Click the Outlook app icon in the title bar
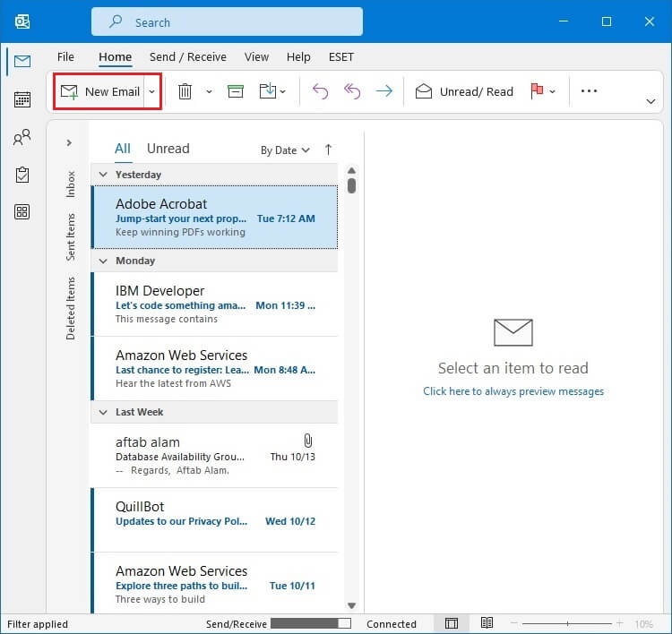This screenshot has height=634, width=672. [22, 21]
